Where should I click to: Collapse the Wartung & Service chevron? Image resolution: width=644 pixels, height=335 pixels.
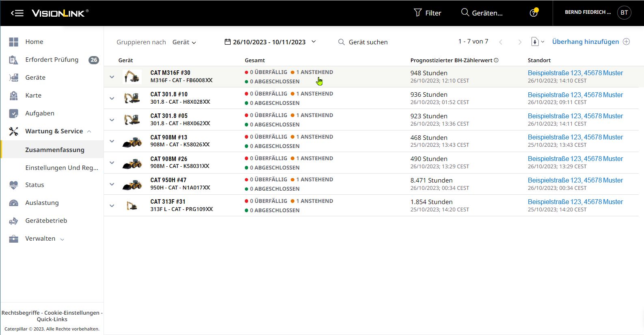click(x=89, y=131)
